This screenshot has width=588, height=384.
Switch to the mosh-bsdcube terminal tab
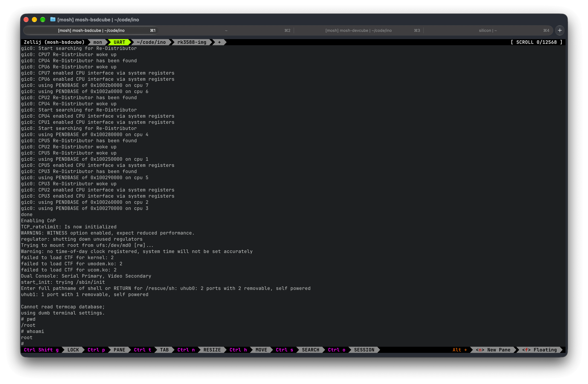pyautogui.click(x=91, y=30)
